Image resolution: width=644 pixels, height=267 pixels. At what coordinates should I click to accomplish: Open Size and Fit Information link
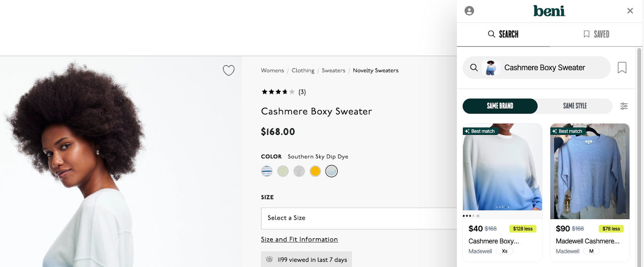299,239
